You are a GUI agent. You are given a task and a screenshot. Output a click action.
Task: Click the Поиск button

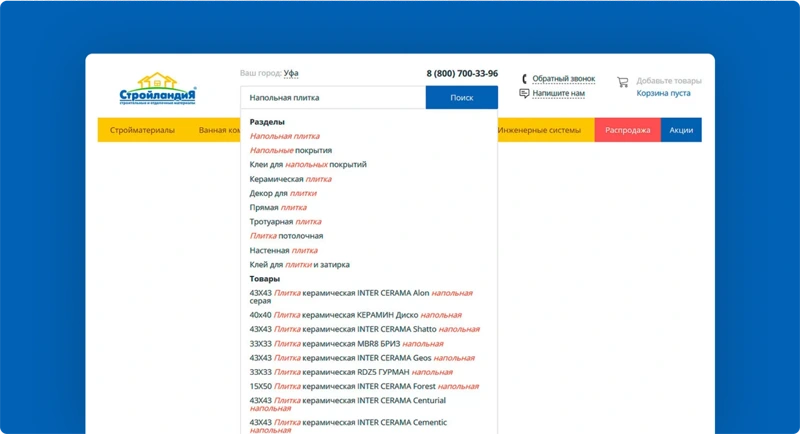coord(462,97)
